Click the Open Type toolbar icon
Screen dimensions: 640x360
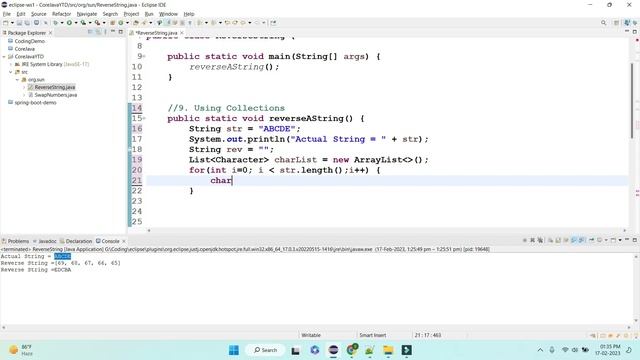point(136,23)
